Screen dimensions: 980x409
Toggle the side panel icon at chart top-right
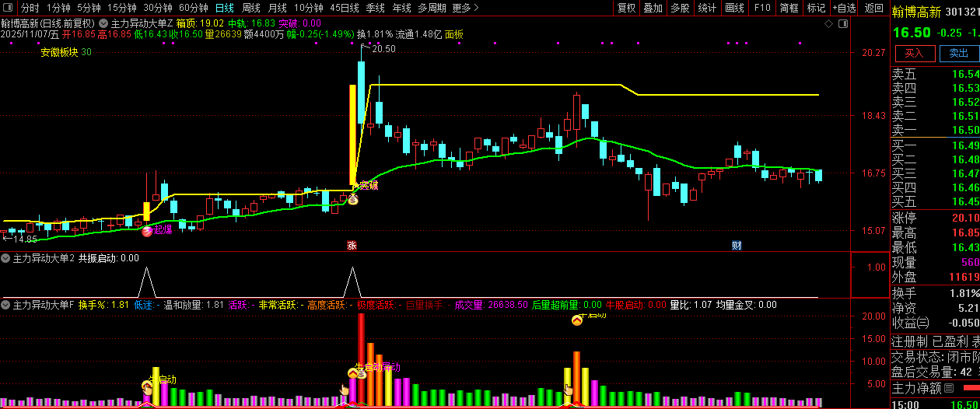tap(843, 25)
